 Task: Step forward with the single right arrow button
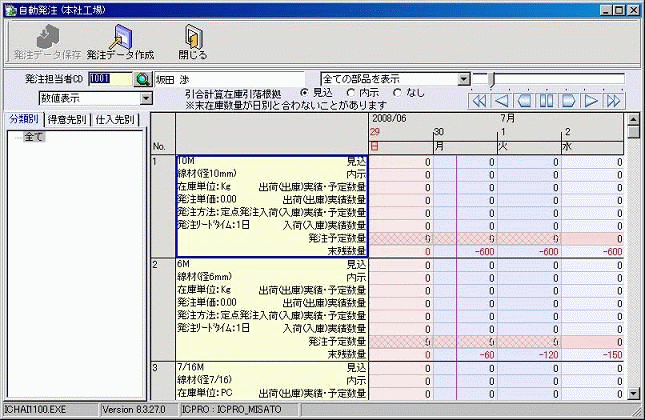click(591, 101)
